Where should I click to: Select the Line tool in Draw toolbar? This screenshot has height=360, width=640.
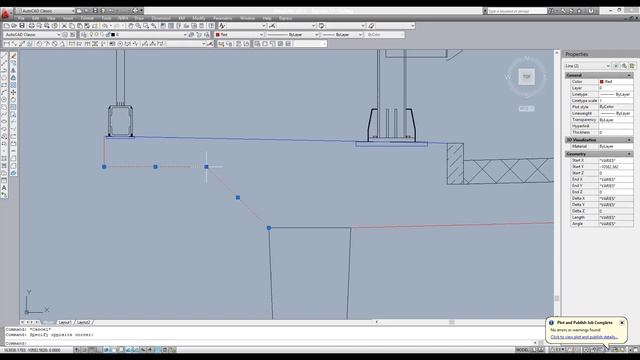pyautogui.click(x=4, y=56)
